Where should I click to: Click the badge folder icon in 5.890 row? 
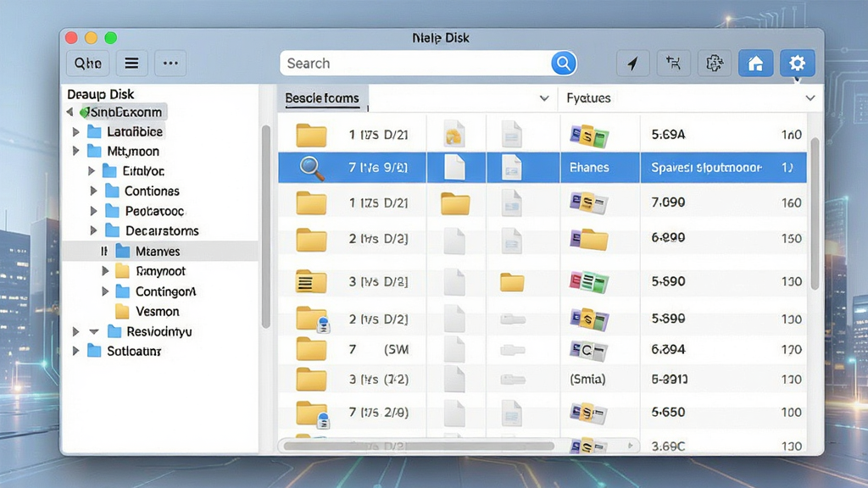[x=313, y=319]
